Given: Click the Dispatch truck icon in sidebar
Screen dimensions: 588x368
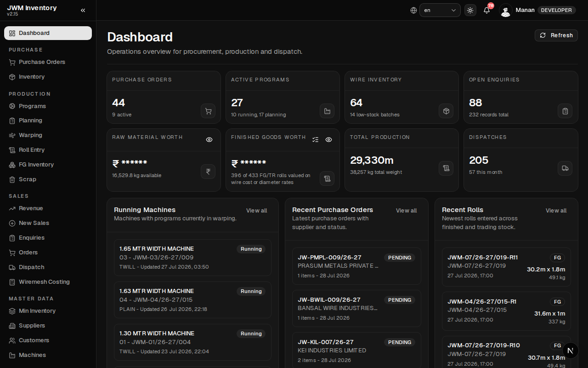Looking at the screenshot, I should point(12,267).
